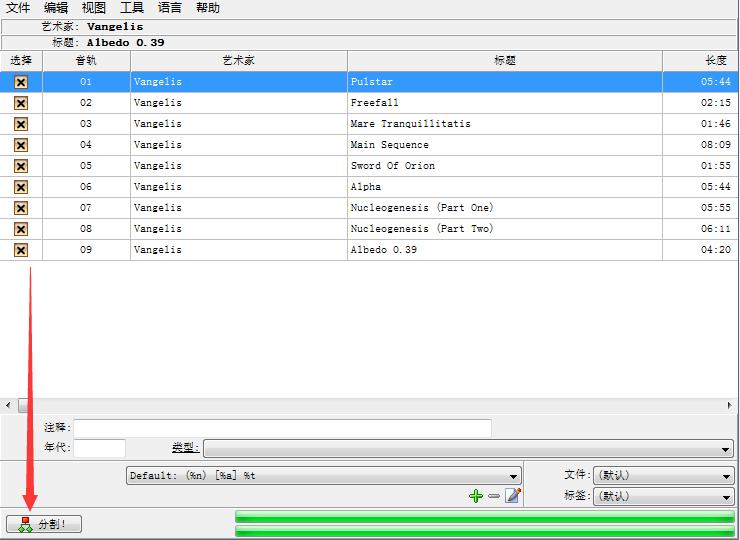The height and width of the screenshot is (540, 740).
Task: Click the 分割! split button
Action: click(43, 524)
